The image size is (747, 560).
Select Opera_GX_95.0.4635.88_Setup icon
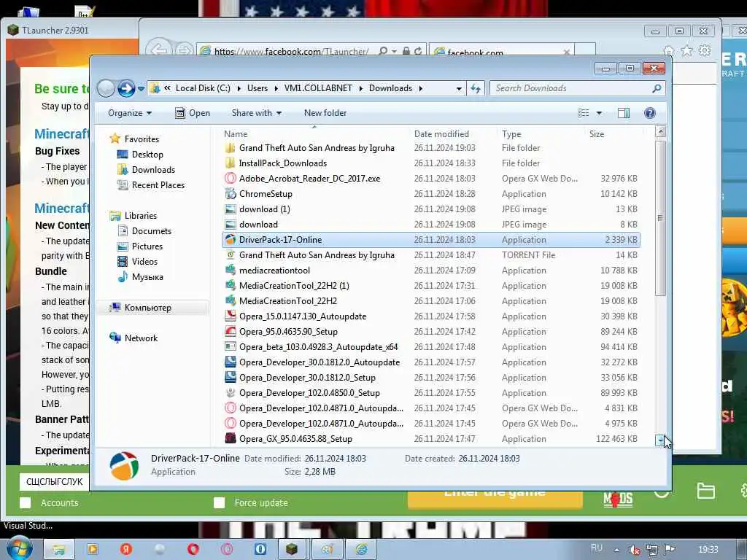(230, 438)
